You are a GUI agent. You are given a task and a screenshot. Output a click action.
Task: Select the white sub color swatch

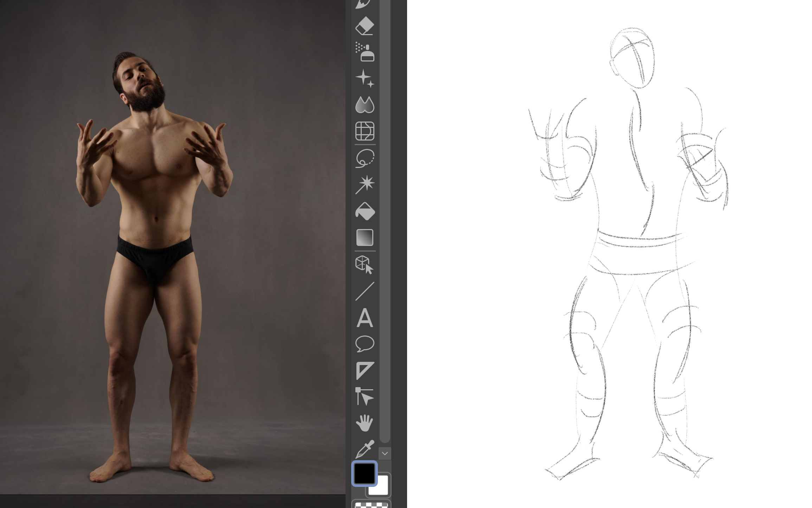[x=382, y=488]
